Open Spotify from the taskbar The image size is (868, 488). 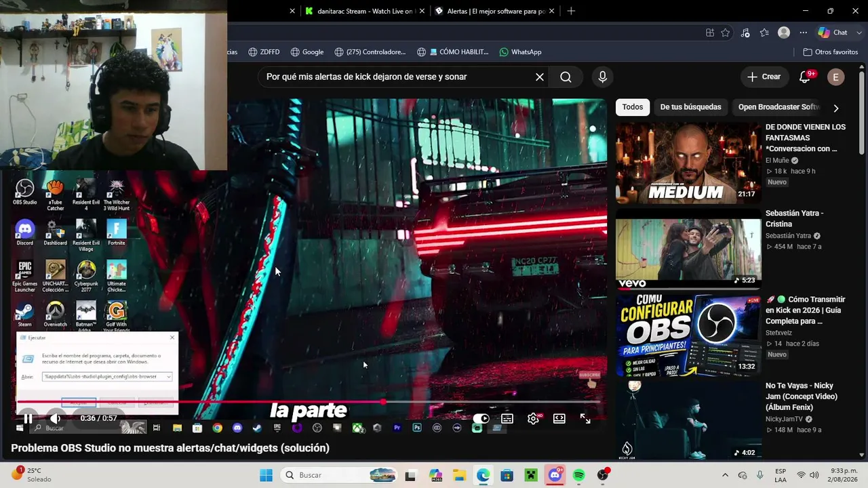pos(579,475)
